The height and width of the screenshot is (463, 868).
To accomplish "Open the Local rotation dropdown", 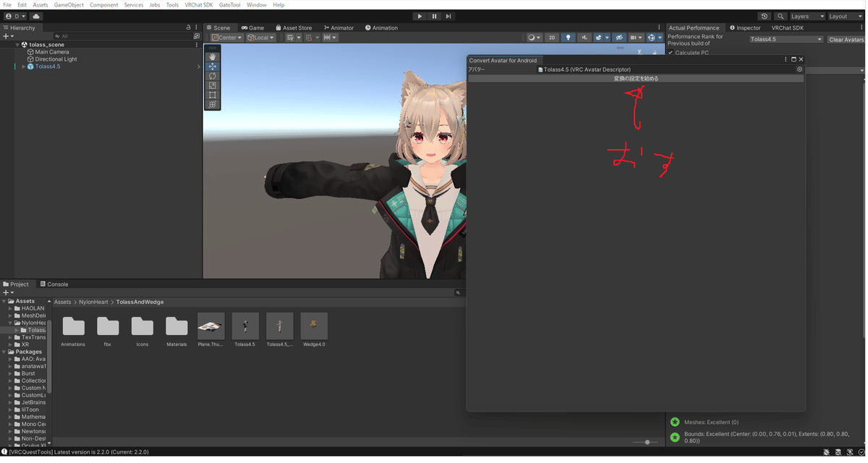I will pos(260,38).
